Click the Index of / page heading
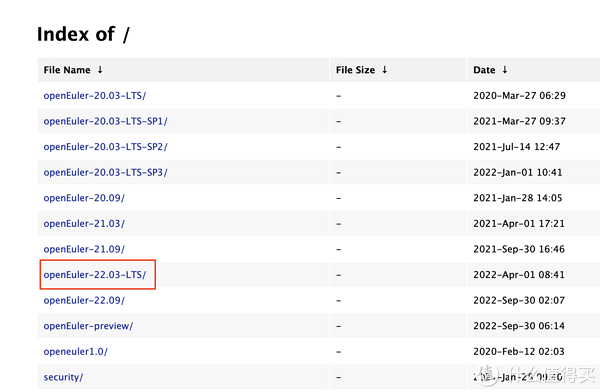The image size is (600, 392). 83,34
